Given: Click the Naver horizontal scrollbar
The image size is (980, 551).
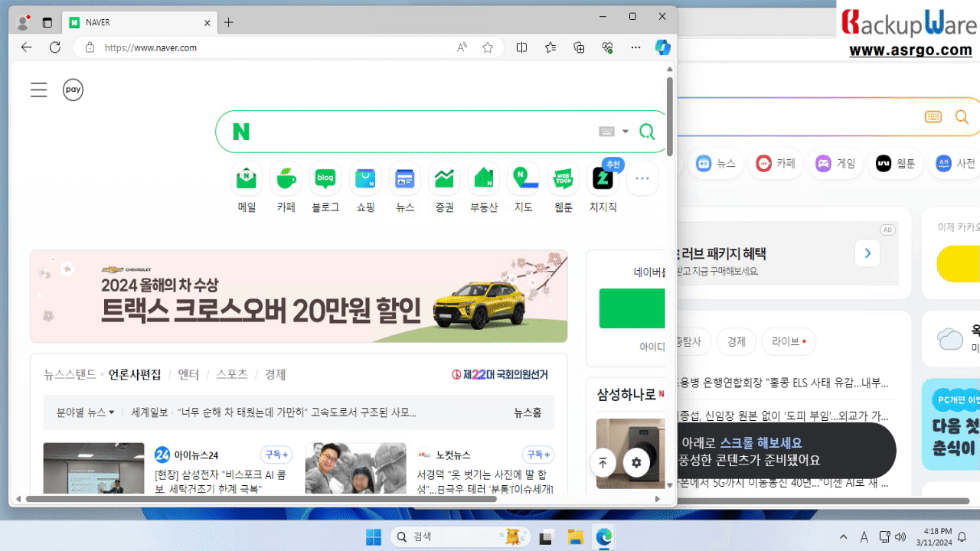Looking at the screenshot, I should pyautogui.click(x=261, y=499).
